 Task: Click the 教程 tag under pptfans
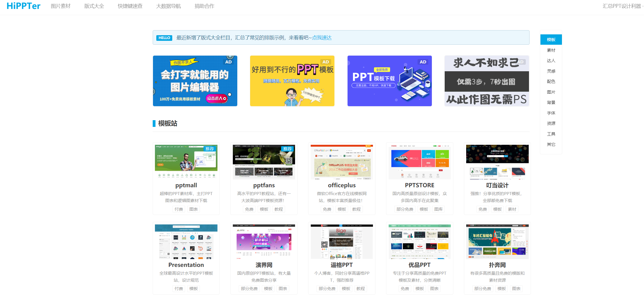tap(279, 209)
